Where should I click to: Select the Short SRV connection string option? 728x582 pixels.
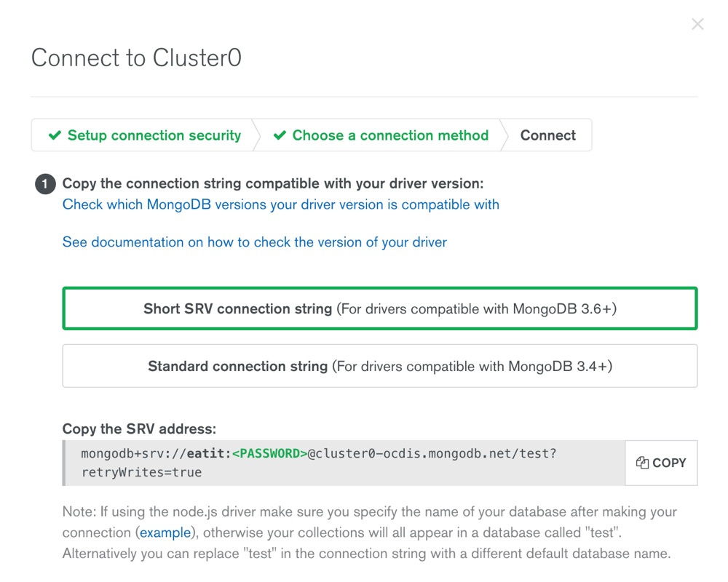pyautogui.click(x=380, y=308)
